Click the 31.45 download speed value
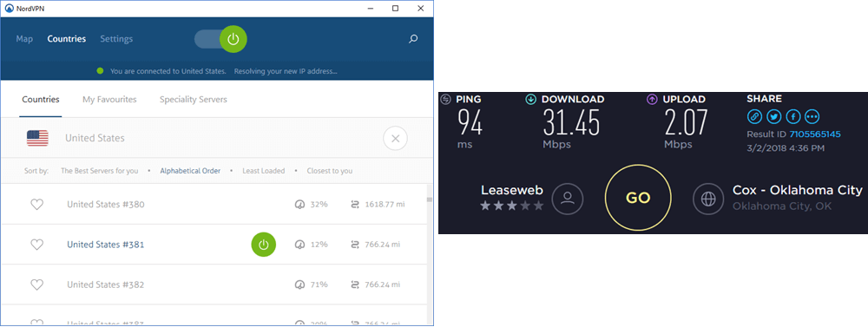 [x=571, y=123]
